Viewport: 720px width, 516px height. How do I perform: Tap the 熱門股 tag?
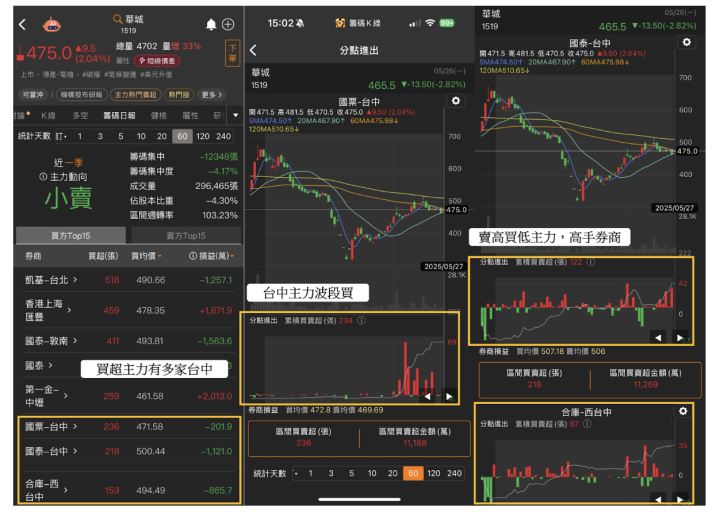tap(179, 95)
